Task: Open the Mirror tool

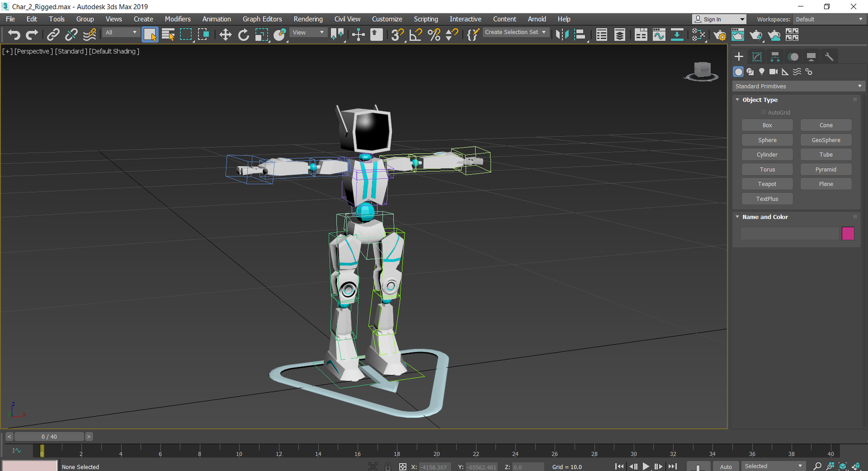Action: [562, 35]
